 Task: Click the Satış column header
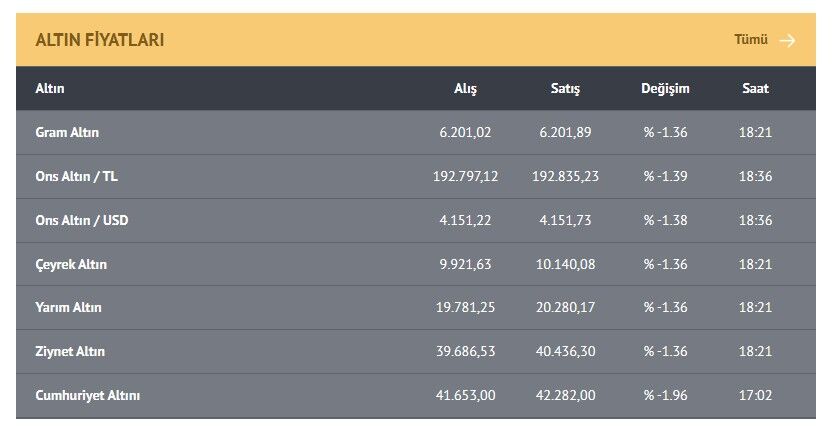tap(565, 89)
